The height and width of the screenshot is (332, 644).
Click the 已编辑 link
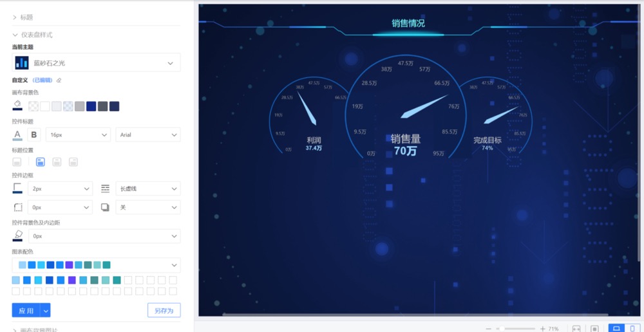43,80
